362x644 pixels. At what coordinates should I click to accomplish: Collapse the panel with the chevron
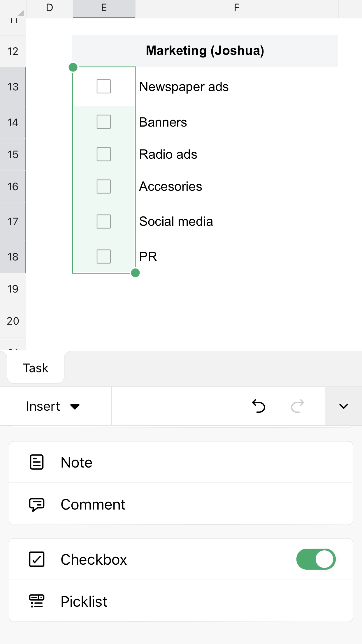tap(344, 406)
